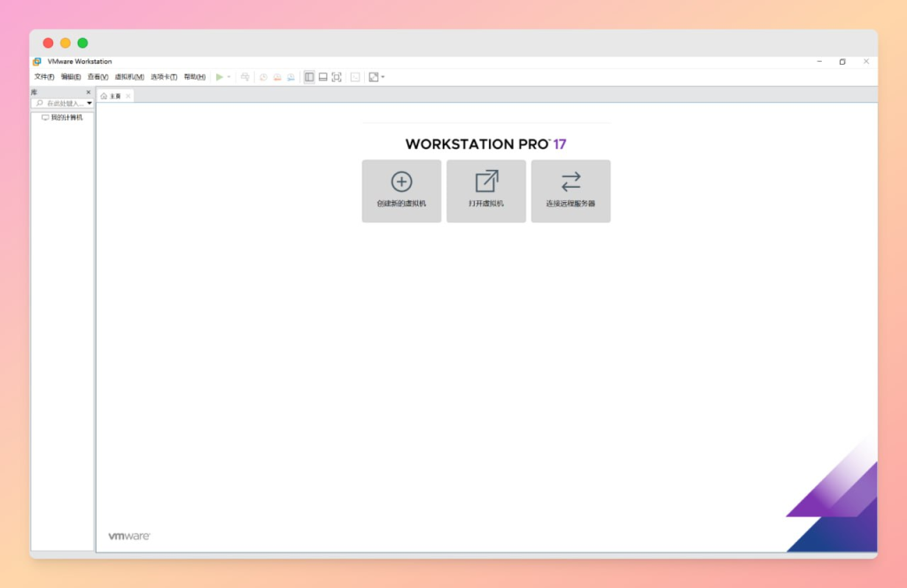The image size is (907, 588).
Task: Revert the virtual machine to a snapshot
Action: tap(278, 77)
